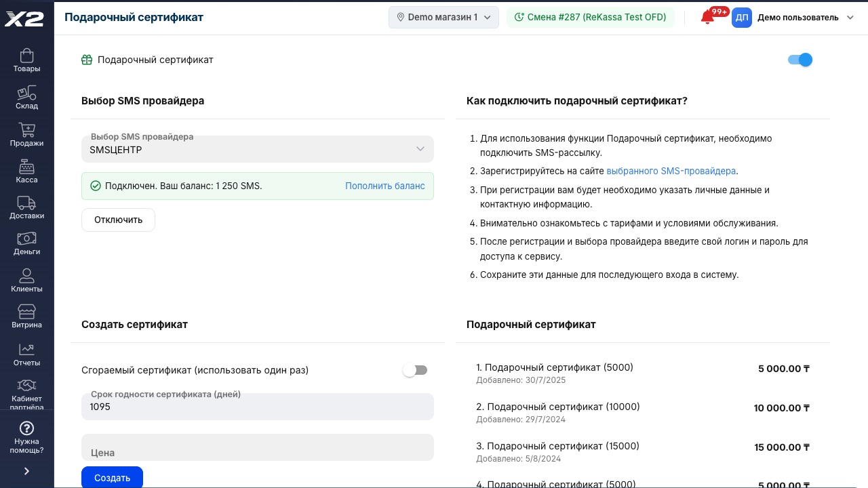Screen dimensions: 868x488
Task: Click the Отключить button
Action: (118, 220)
